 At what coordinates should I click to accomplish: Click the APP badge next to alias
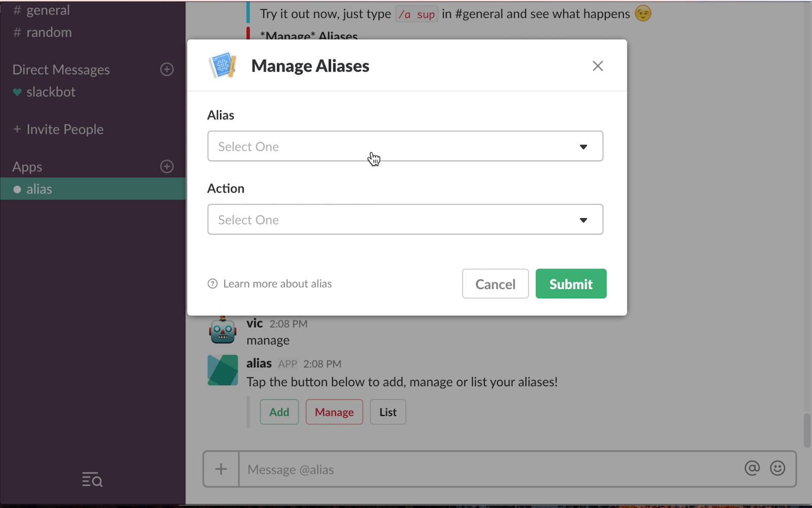click(288, 364)
